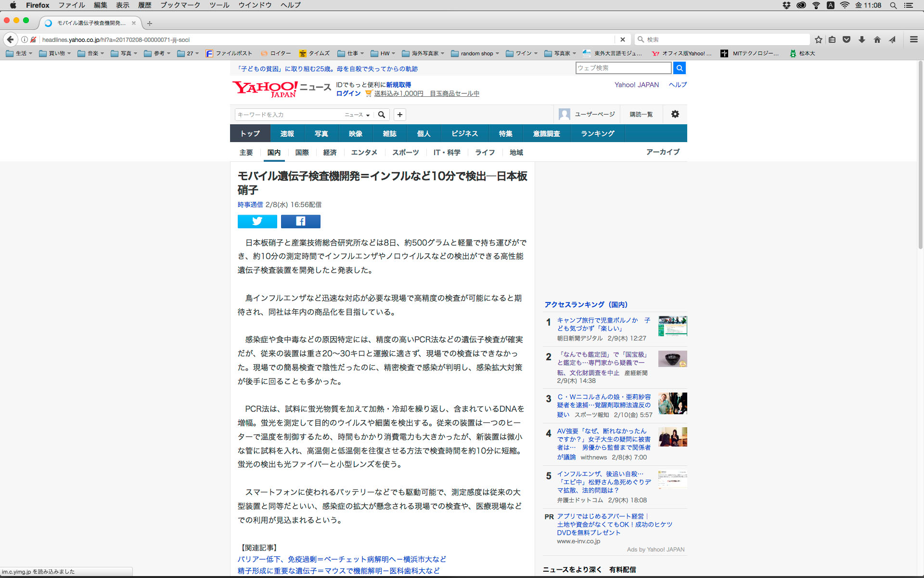This screenshot has height=578, width=924.
Task: Click the Pocket icon in toolbar
Action: [x=847, y=39]
